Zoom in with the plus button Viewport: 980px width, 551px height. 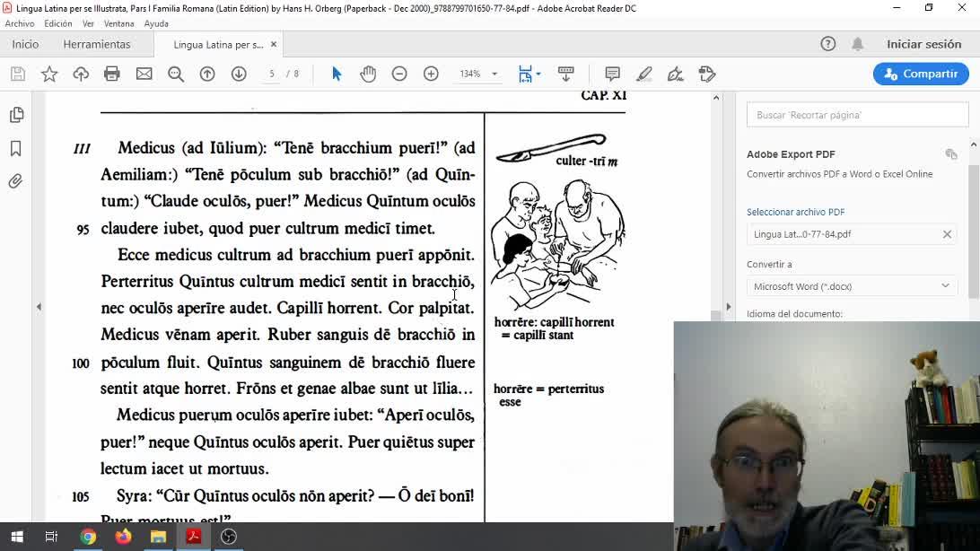(x=432, y=74)
